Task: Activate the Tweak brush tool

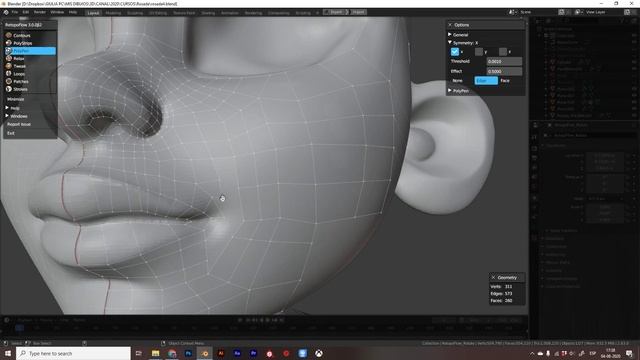Action: pyautogui.click(x=30, y=66)
